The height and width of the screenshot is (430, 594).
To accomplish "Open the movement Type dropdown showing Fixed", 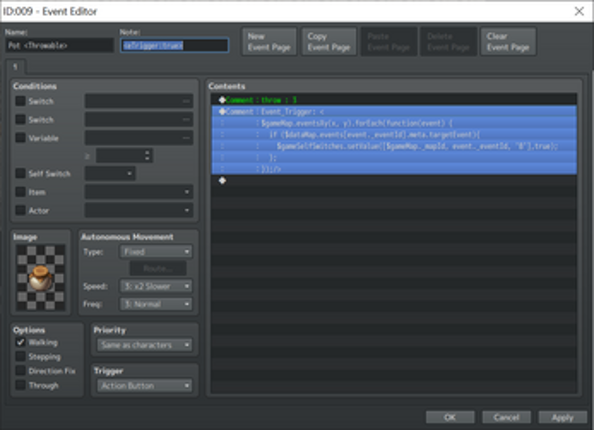I will click(x=156, y=252).
